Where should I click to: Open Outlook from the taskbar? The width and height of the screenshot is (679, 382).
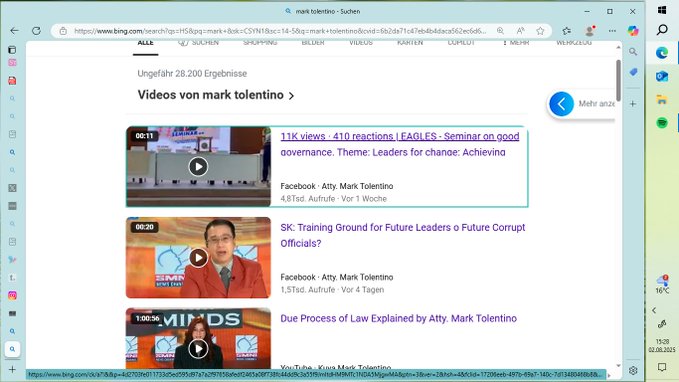pos(662,76)
